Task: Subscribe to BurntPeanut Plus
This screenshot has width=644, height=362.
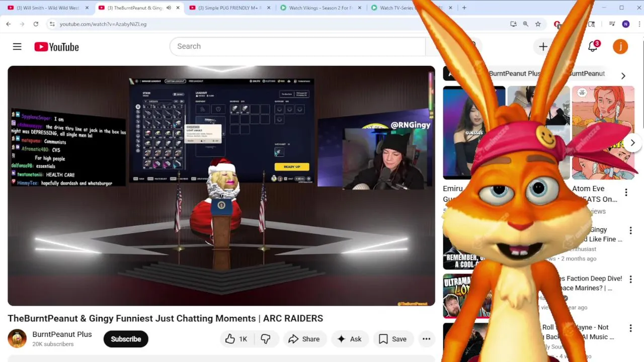Action: tap(126, 339)
